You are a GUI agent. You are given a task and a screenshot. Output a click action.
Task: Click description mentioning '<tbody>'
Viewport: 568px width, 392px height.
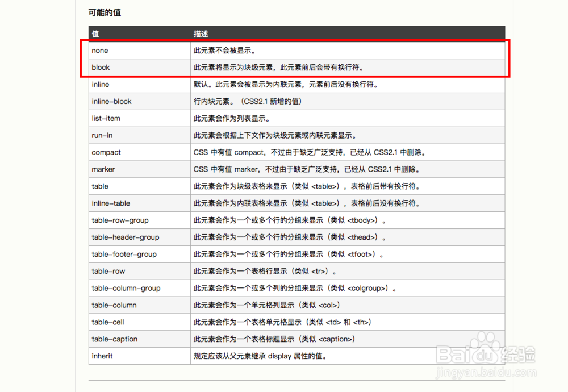290,220
